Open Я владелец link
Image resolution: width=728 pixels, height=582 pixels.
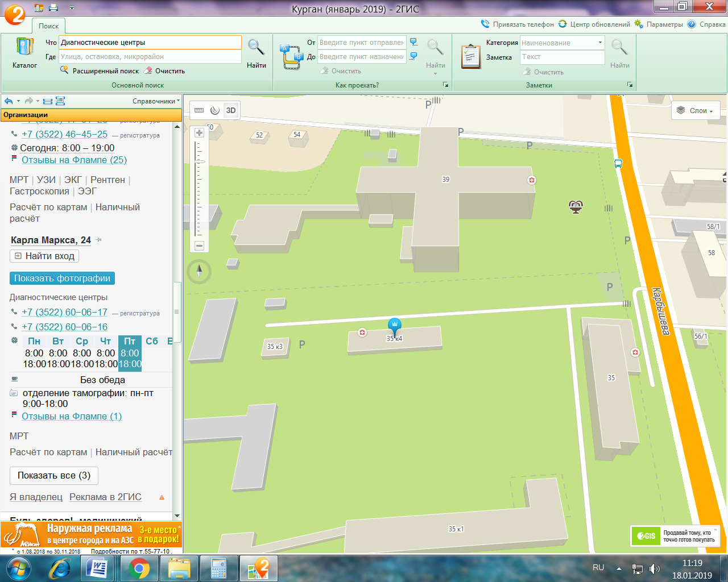click(36, 497)
